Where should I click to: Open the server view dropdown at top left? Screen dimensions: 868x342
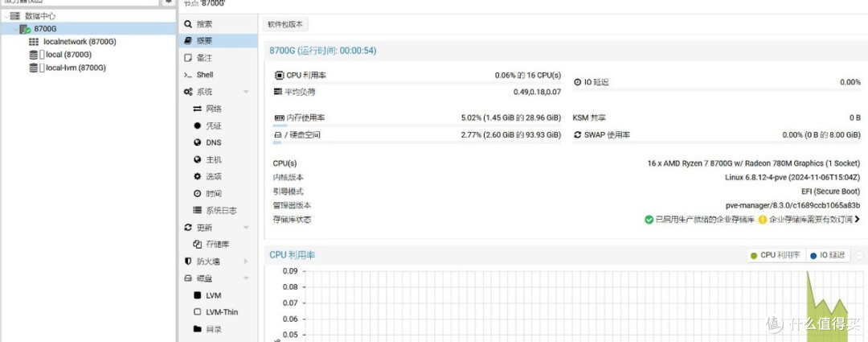(x=80, y=2)
